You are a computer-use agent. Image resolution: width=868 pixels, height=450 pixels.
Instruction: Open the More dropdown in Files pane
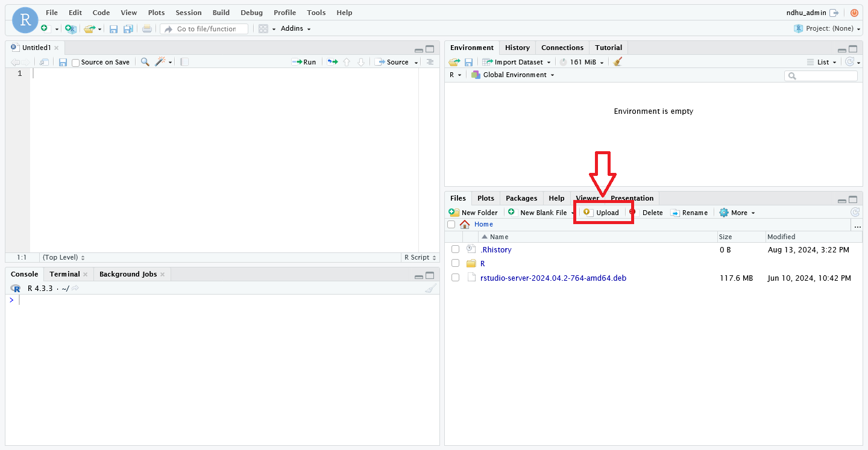point(737,213)
